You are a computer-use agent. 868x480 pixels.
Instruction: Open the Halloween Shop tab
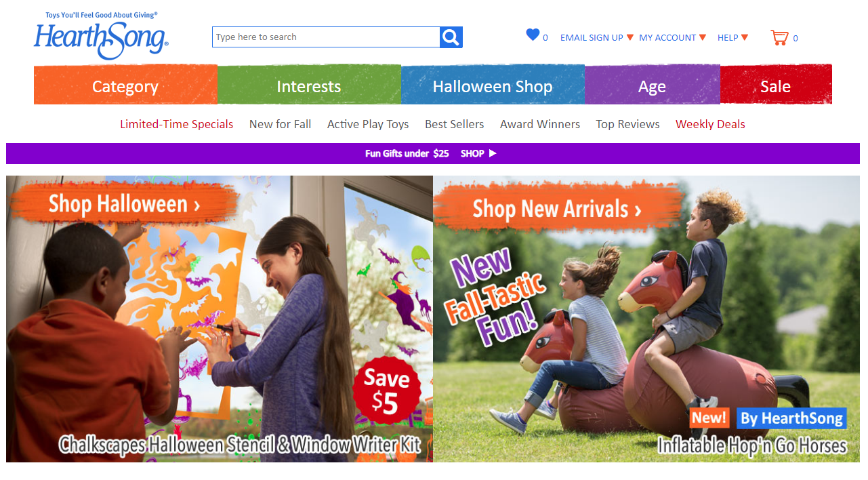click(493, 85)
